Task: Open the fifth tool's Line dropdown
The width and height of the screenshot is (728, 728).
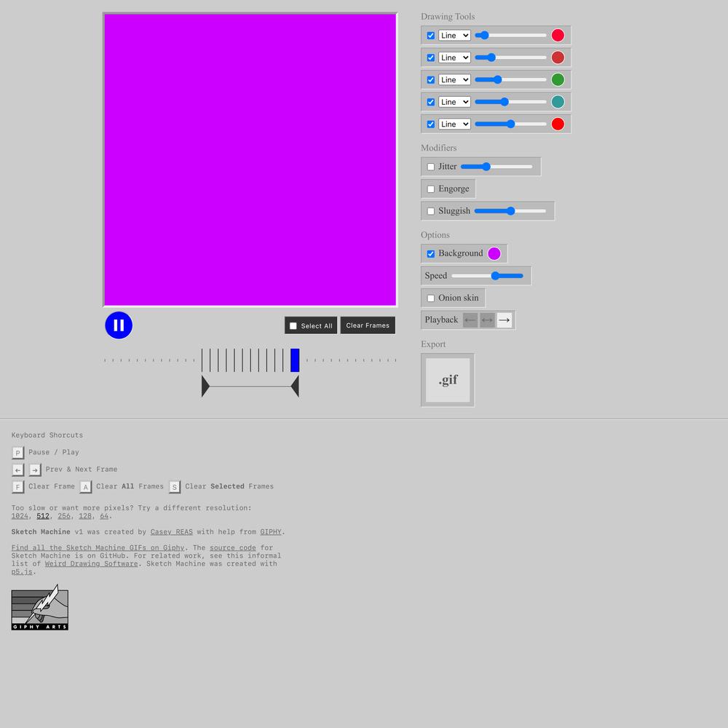Action: [454, 124]
